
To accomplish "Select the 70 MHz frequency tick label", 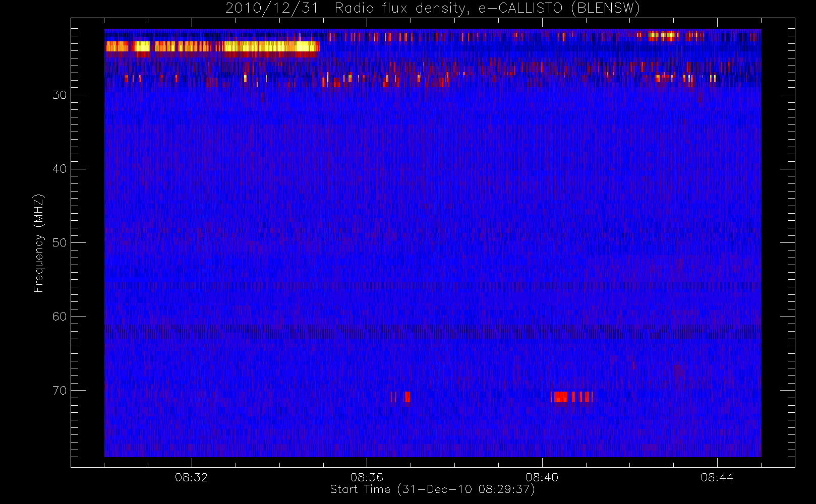I will pyautogui.click(x=60, y=391).
